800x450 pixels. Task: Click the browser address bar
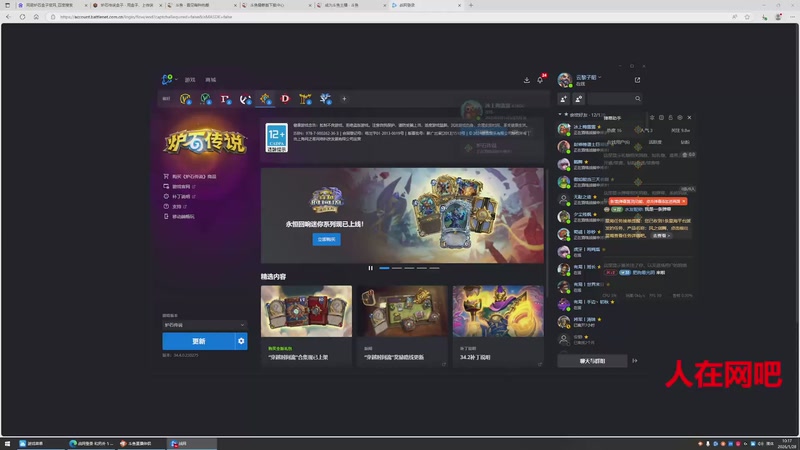[x=388, y=17]
